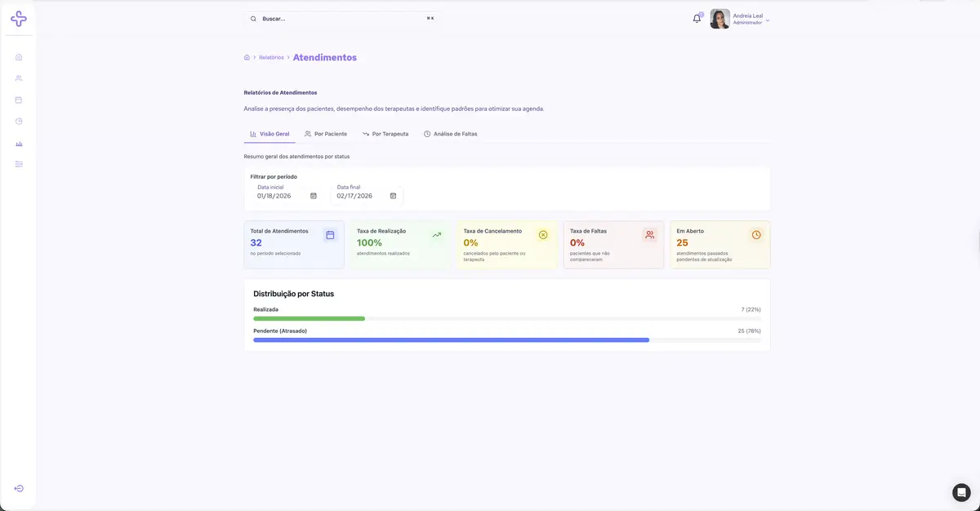Click the Buscar search field
This screenshot has width=980, height=511.
[x=341, y=18]
